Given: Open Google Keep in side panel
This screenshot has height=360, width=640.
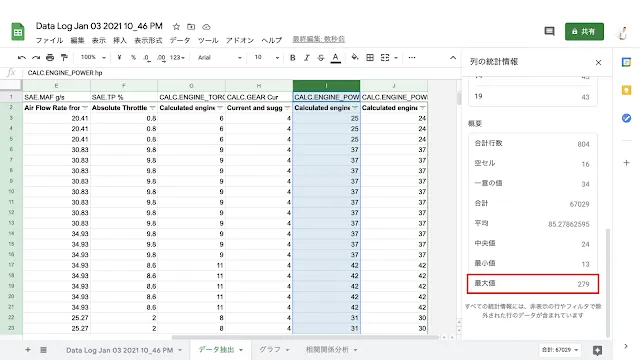Looking at the screenshot, I should tap(626, 90).
